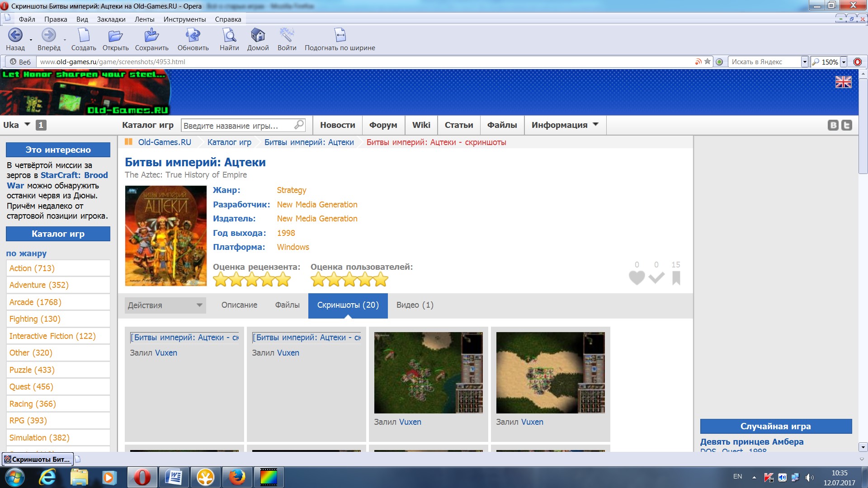
Task: Toggle the bookmark flag icon
Action: coord(676,277)
